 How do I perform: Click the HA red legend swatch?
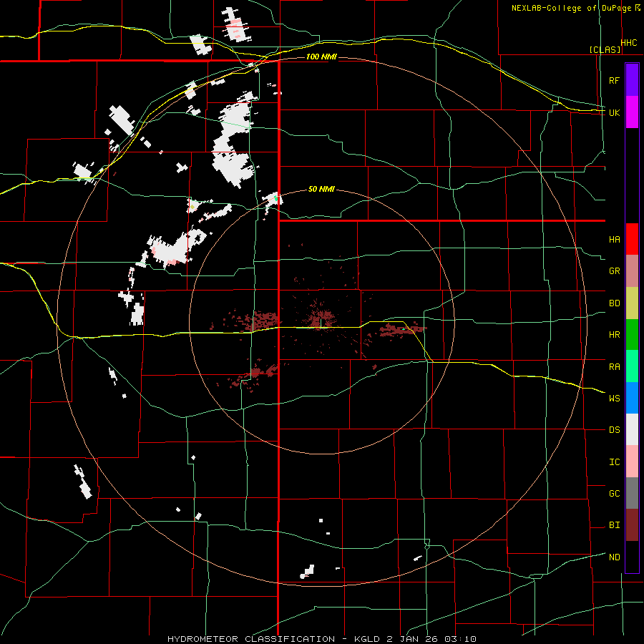632,239
